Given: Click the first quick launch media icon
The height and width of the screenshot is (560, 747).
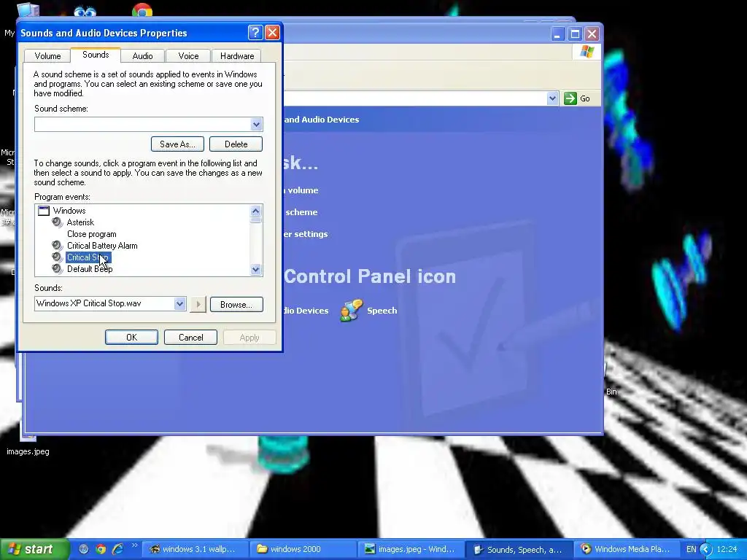Looking at the screenshot, I should pyautogui.click(x=84, y=549).
